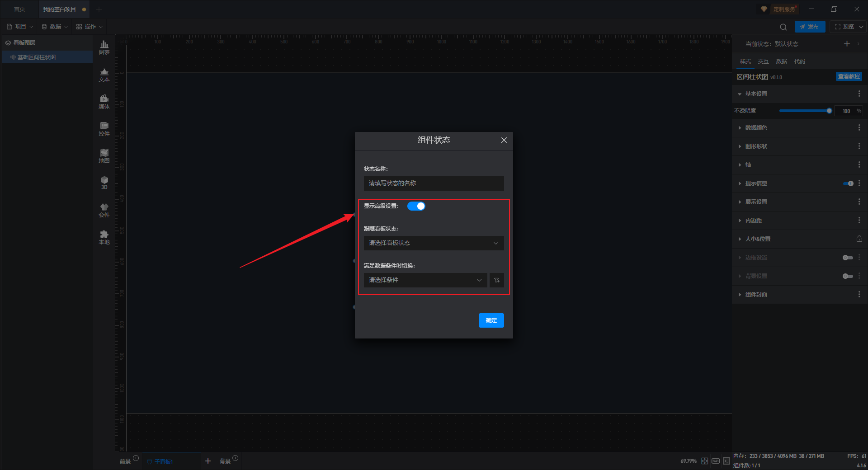Open the console terminal icon in status bar
The image size is (868, 470).
pos(726,461)
